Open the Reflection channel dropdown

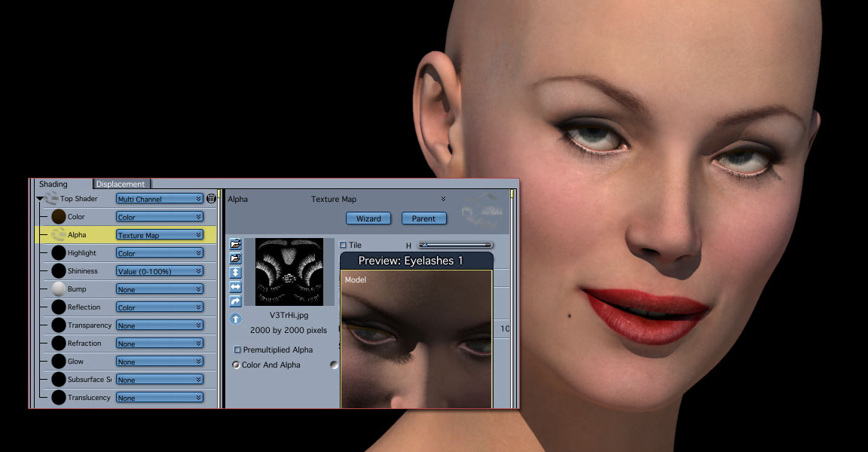[160, 307]
